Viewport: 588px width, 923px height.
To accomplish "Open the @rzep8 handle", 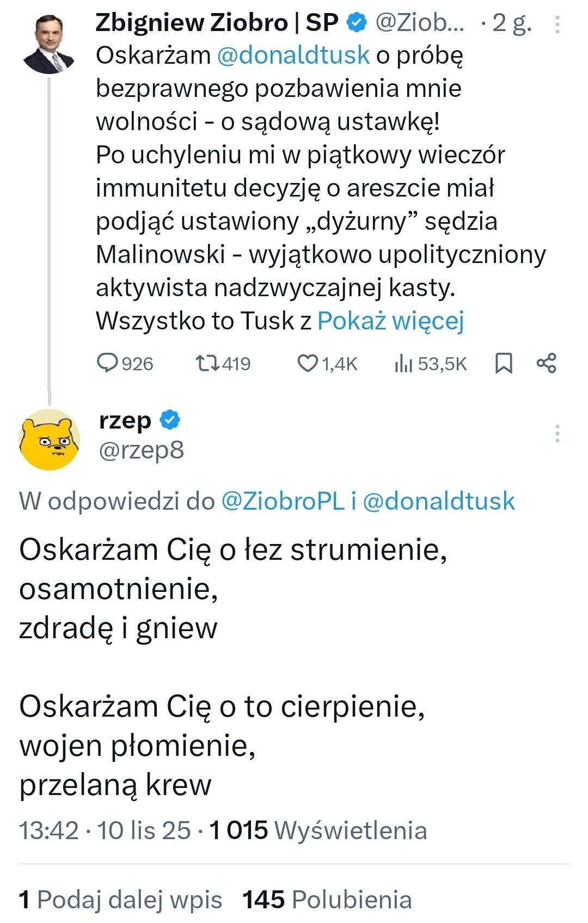I will coord(142,450).
